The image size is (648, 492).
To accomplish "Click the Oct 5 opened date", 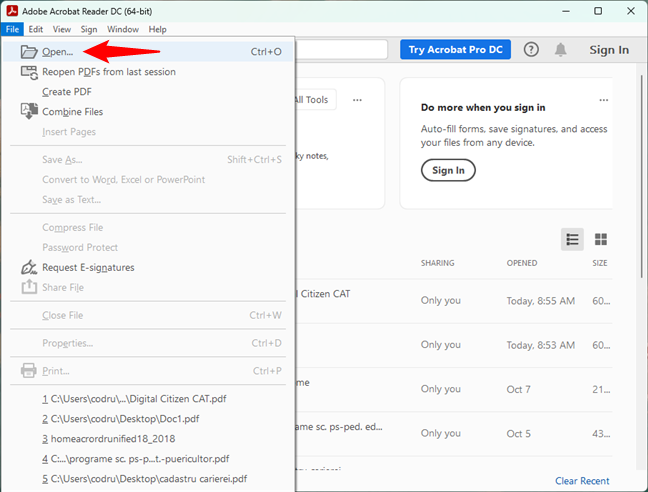I will click(518, 434).
